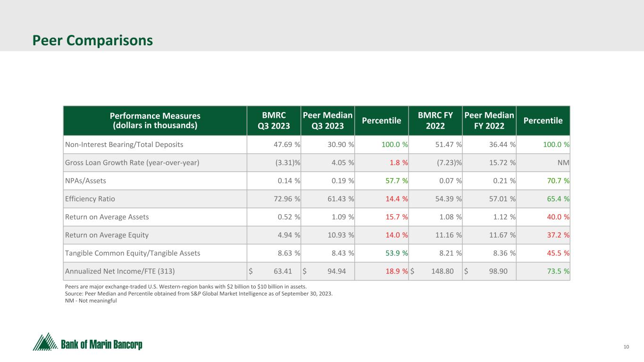Viewport: 644px width, 362px height.
Task: Click the Bank of Marin Bancorp logo
Action: [x=87, y=342]
